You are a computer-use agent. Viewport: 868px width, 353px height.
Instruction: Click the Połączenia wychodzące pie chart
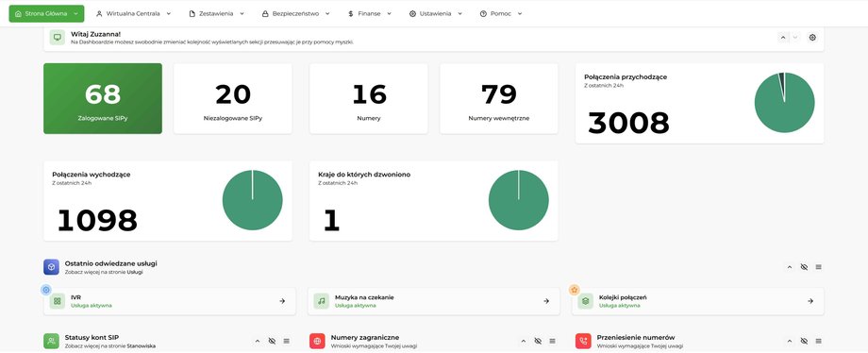253,200
